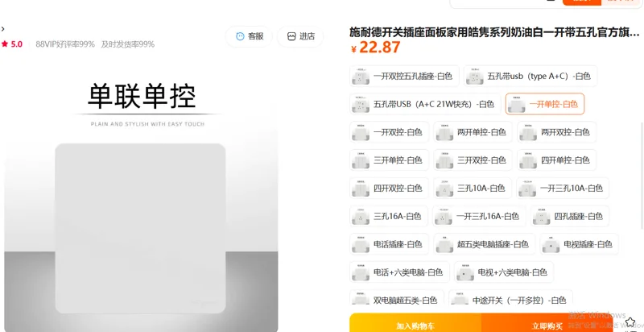Image resolution: width=644 pixels, height=332 pixels.
Task: Select option 两开单控-白色
Action: pos(473,132)
